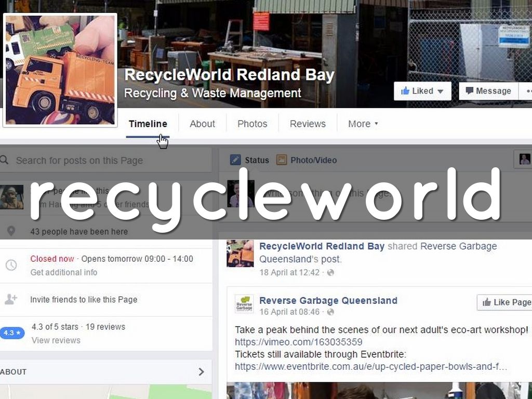The width and height of the screenshot is (532, 399).
Task: Open the RecycleWorld profile picture thumbnail
Action: (60, 70)
